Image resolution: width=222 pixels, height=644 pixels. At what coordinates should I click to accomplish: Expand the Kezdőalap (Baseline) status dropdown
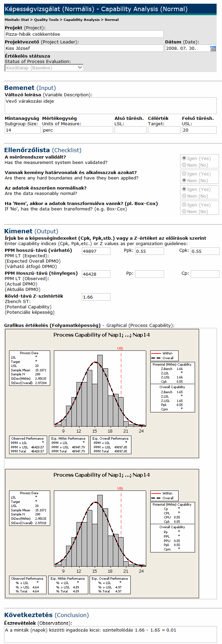click(x=44, y=68)
